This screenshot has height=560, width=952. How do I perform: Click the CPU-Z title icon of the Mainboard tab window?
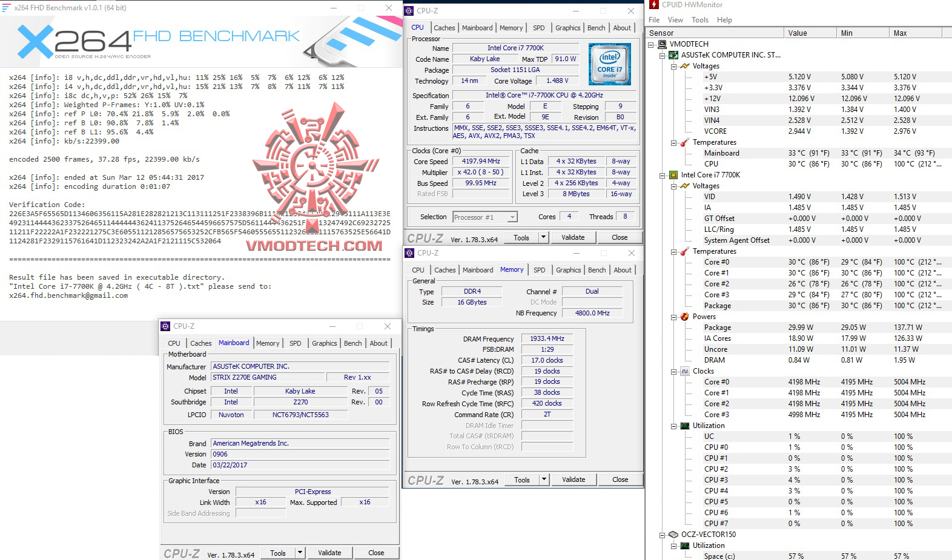click(166, 326)
